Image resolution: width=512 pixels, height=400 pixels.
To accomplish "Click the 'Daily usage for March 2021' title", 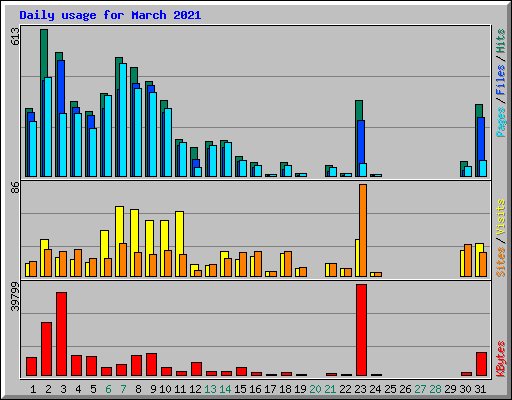I will 110,15.
